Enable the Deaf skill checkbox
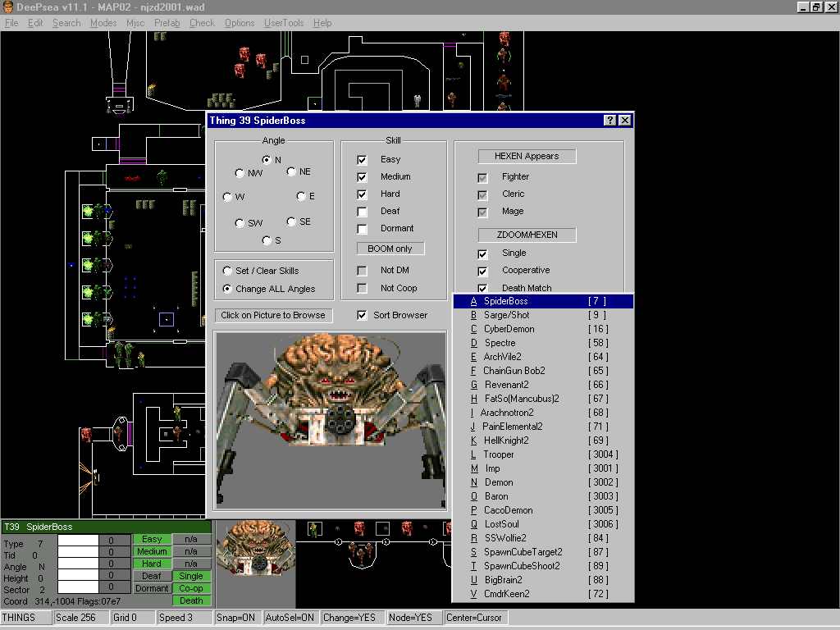The width and height of the screenshot is (840, 630). (363, 212)
